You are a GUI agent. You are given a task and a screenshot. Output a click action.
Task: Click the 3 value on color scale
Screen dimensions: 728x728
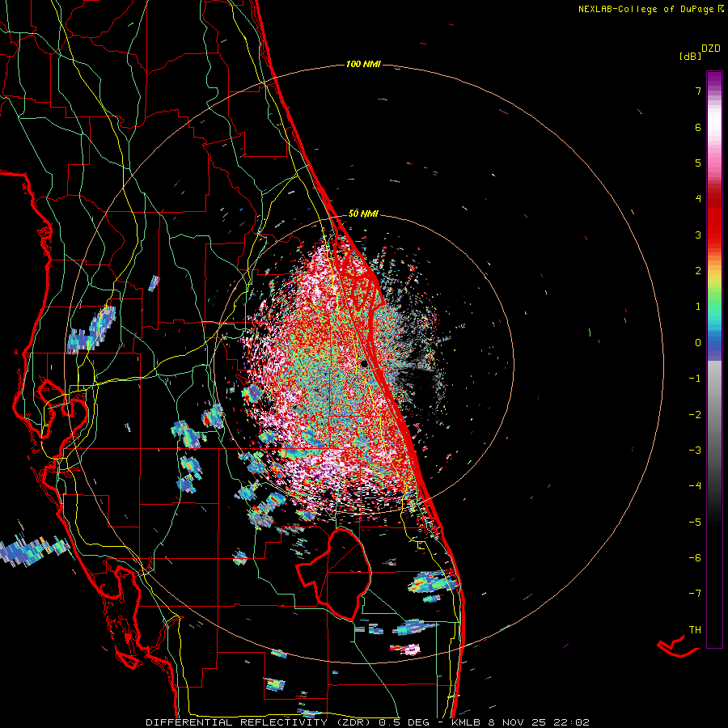pos(698,235)
